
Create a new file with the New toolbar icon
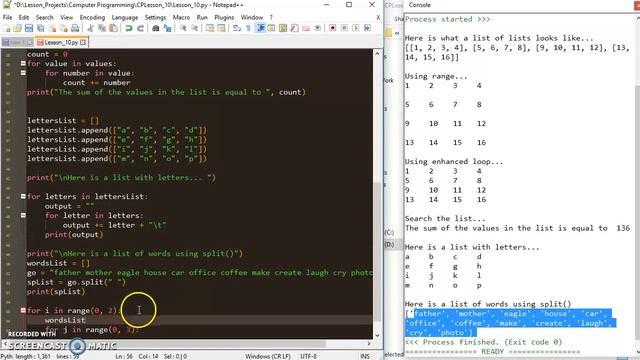click(x=7, y=28)
